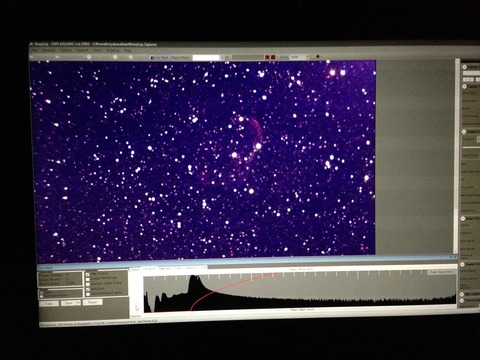Collapse the Capture Format panel section
This screenshot has width=480, height=360.
coord(464,86)
